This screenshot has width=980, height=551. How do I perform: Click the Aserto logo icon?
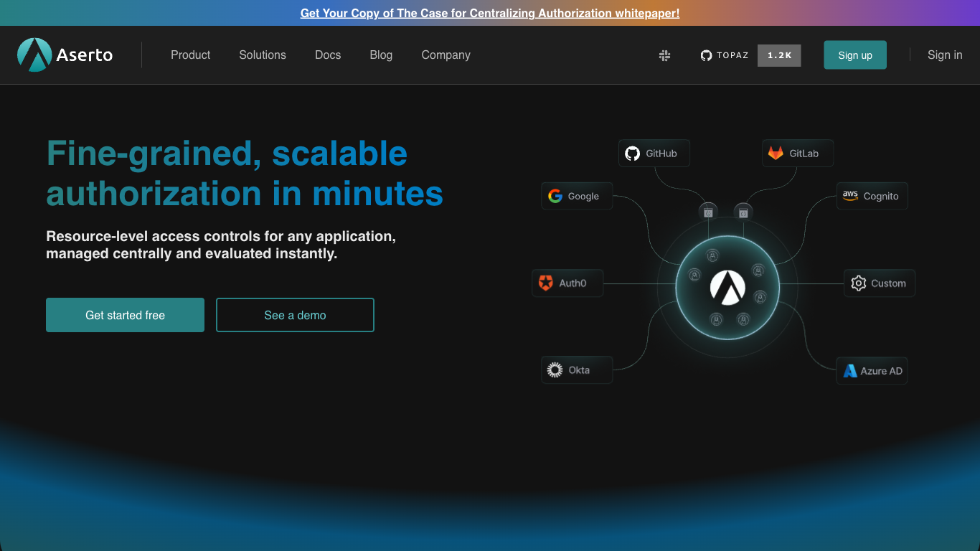(x=34, y=55)
